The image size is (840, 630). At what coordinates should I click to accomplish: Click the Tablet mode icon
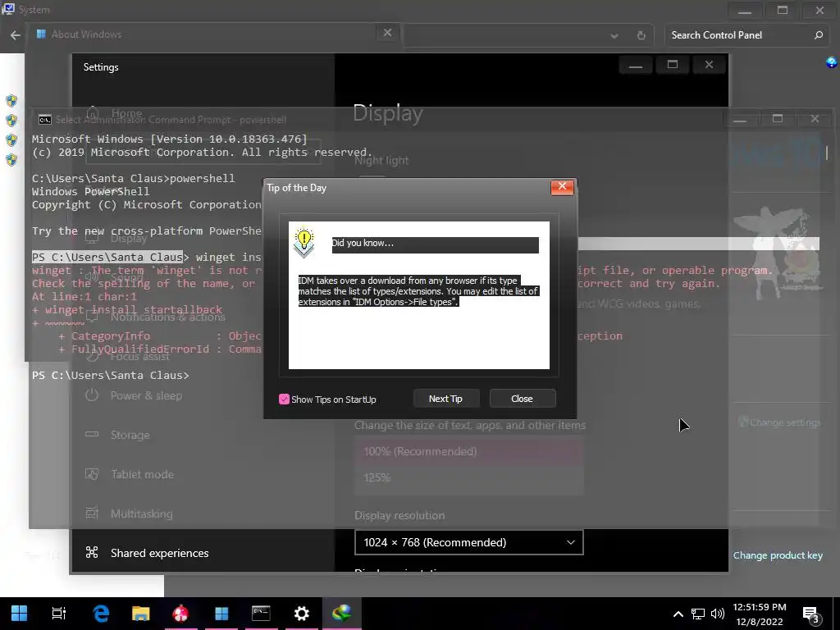pos(92,473)
